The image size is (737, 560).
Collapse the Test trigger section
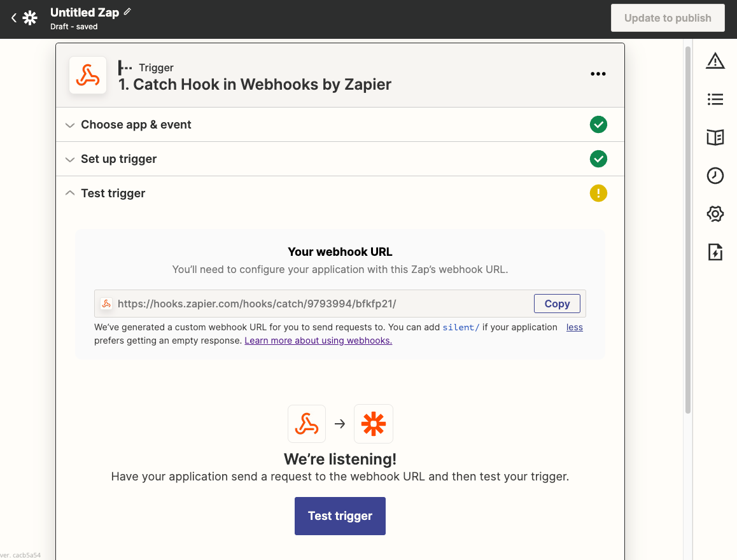[340, 193]
